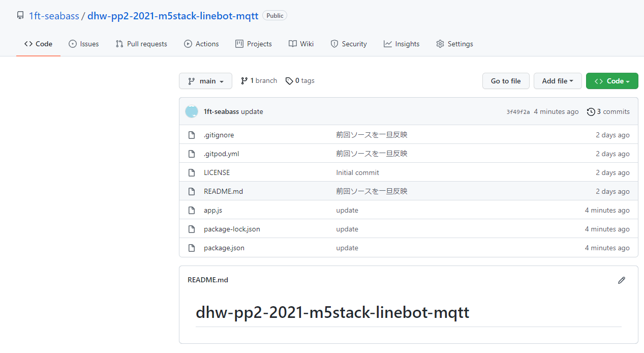644x353 pixels.
Task: Click the repository icon beside 1ft-seabass
Action: coord(20,16)
